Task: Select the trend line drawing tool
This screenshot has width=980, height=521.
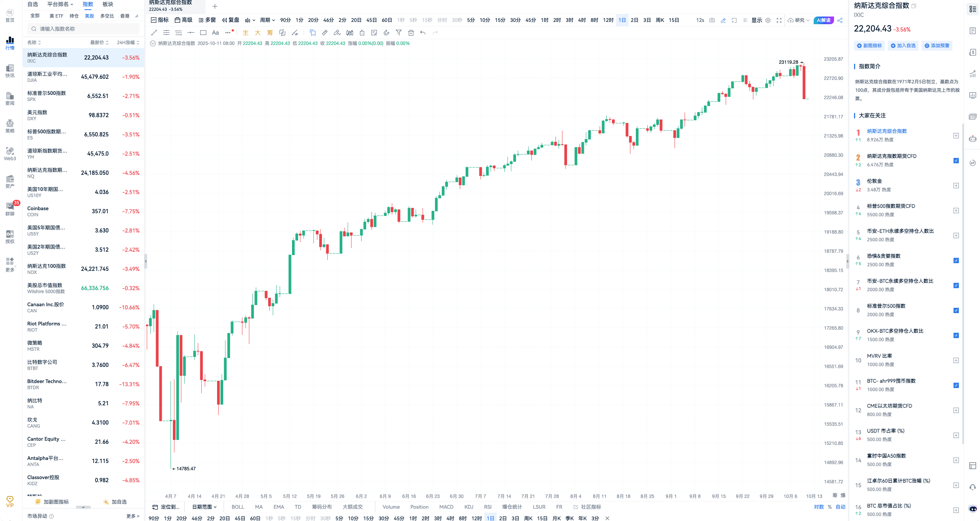Action: coord(154,33)
